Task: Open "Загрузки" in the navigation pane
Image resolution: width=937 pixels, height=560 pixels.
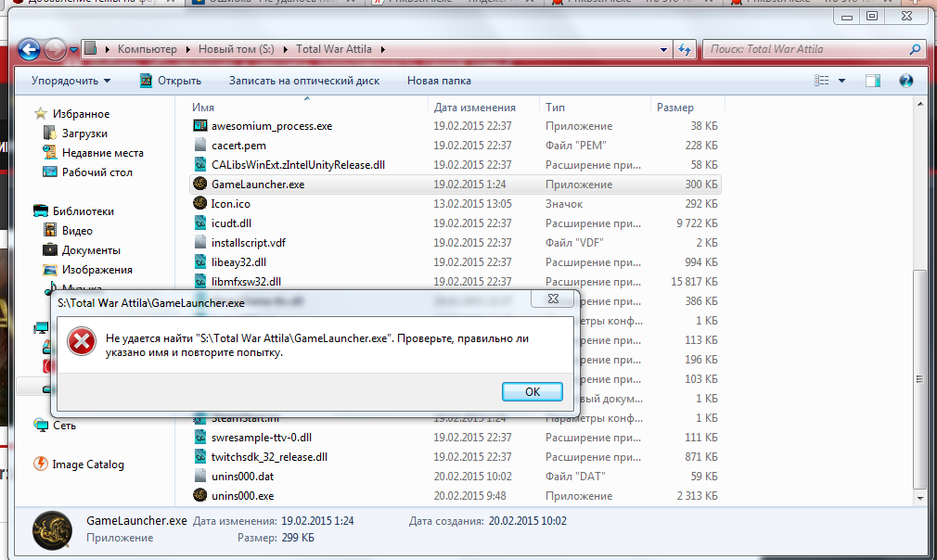Action: 84,134
